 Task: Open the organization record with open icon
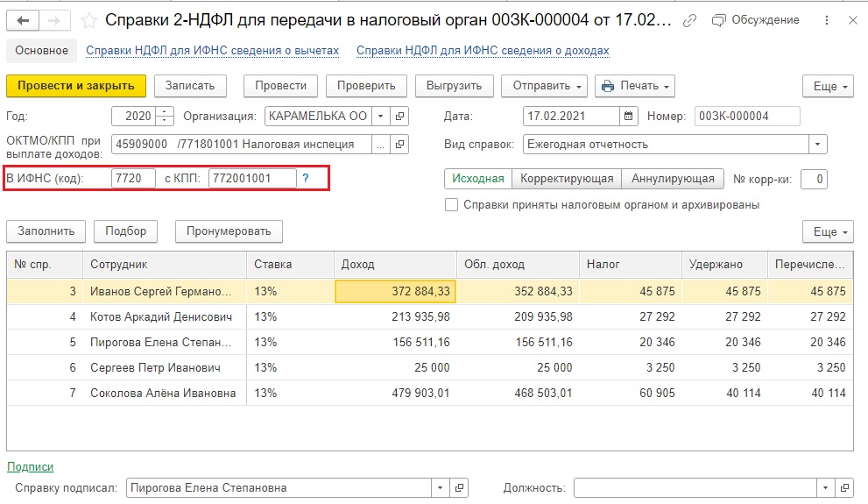point(399,117)
